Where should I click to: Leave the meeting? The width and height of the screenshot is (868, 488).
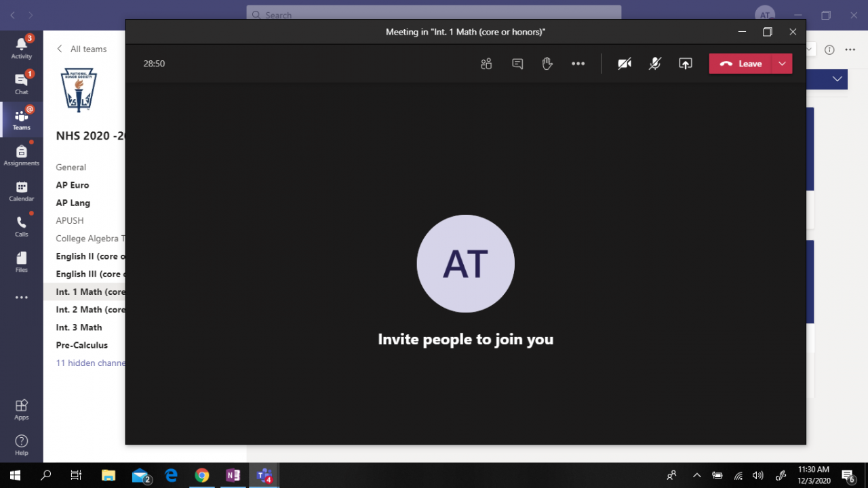point(741,64)
